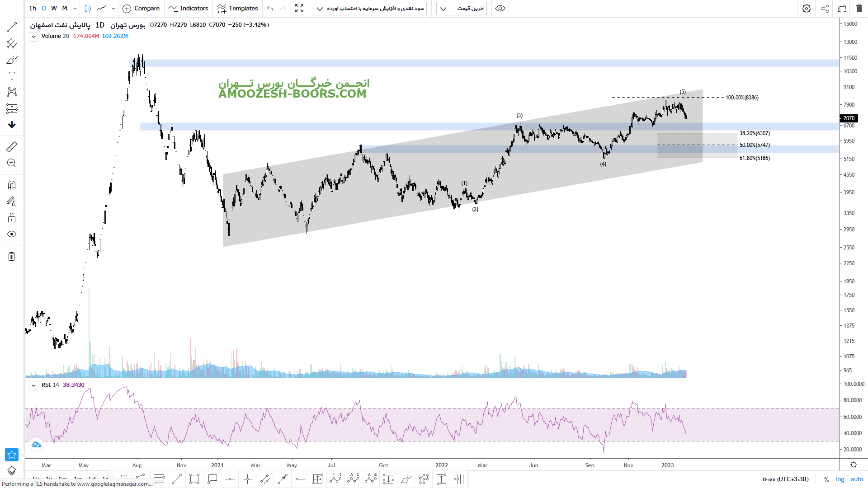Collapse the RSI indicator legend

coord(33,385)
